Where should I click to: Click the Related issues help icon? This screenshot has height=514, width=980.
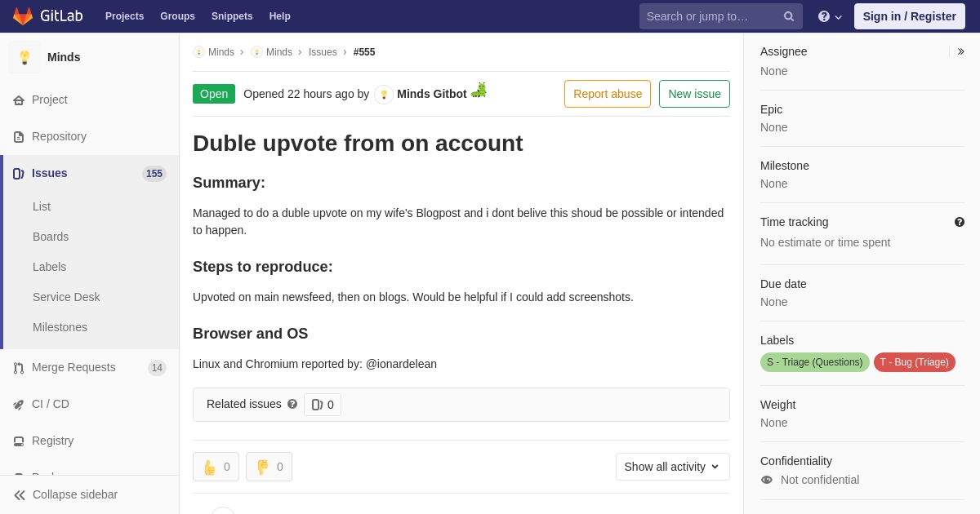(292, 404)
